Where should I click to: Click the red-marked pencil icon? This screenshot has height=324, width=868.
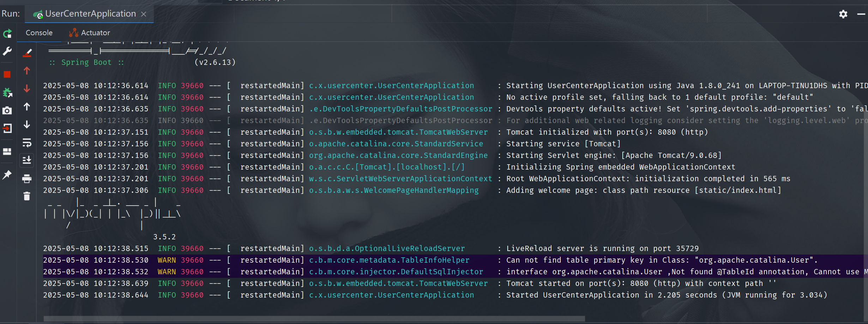(27, 53)
